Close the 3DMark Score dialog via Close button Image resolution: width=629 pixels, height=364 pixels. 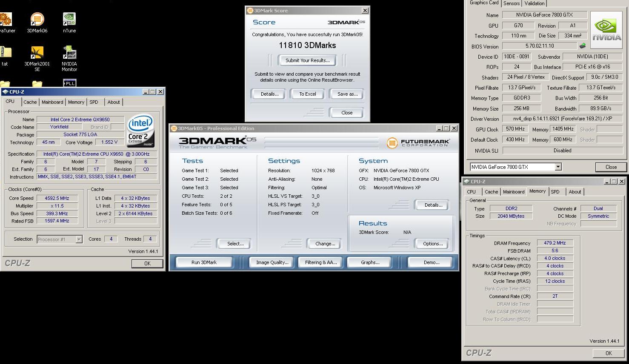coord(347,113)
